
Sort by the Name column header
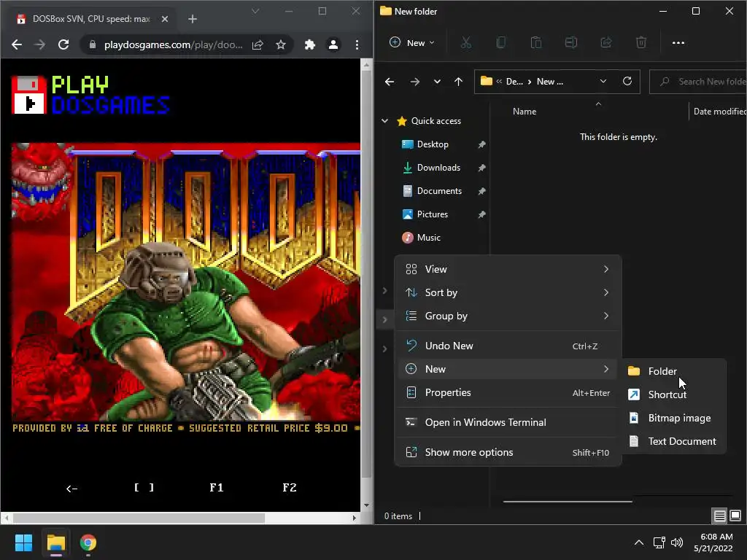point(524,112)
